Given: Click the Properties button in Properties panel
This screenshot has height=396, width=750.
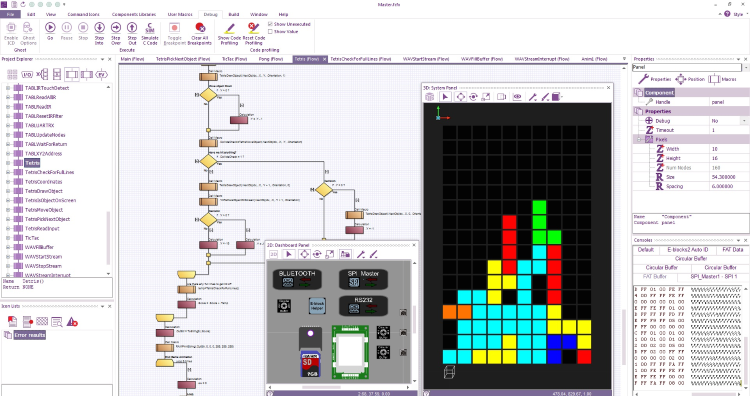Looking at the screenshot, I should (655, 79).
